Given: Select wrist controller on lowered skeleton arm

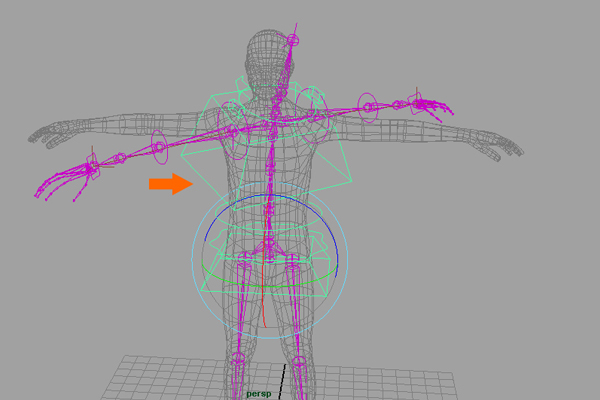Looking at the screenshot, I should [93, 165].
